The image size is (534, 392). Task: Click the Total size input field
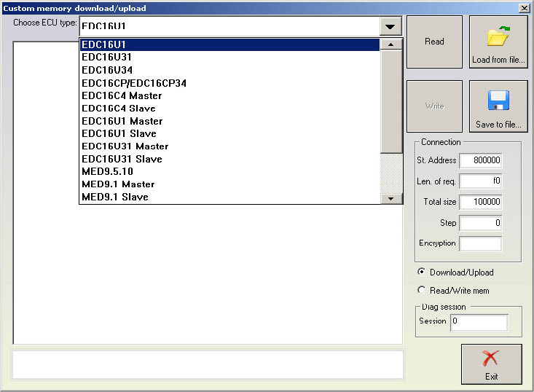point(481,202)
